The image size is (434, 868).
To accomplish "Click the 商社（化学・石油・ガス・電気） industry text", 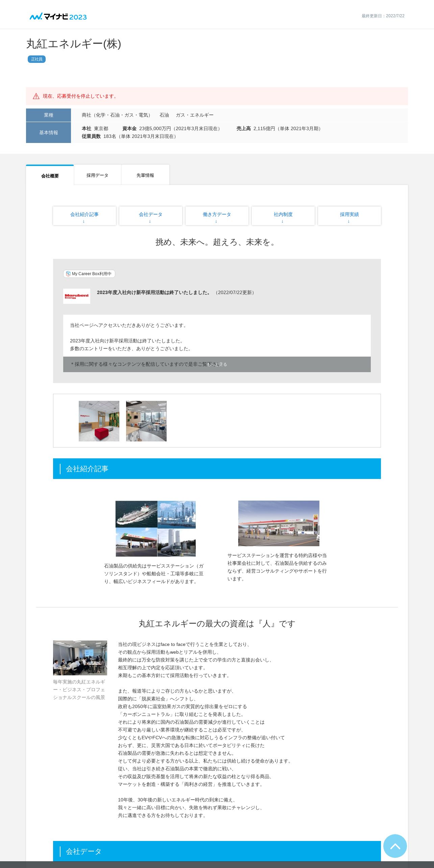I will point(117,115).
